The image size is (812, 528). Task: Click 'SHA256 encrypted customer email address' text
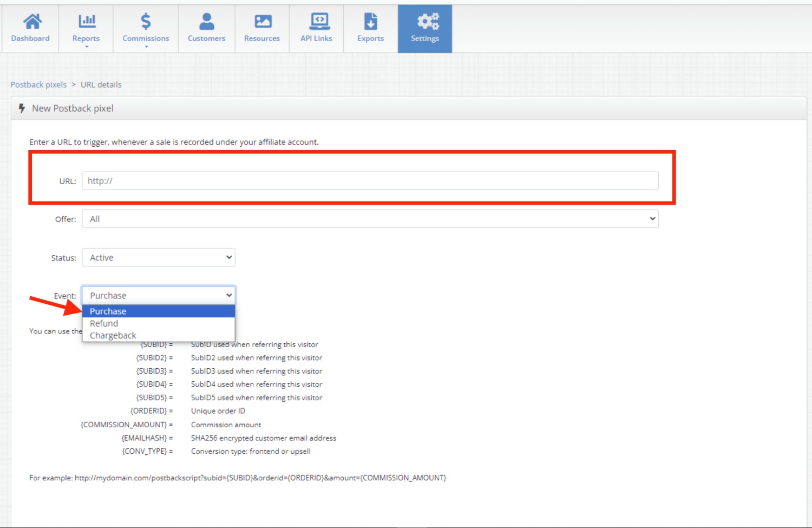(x=264, y=438)
